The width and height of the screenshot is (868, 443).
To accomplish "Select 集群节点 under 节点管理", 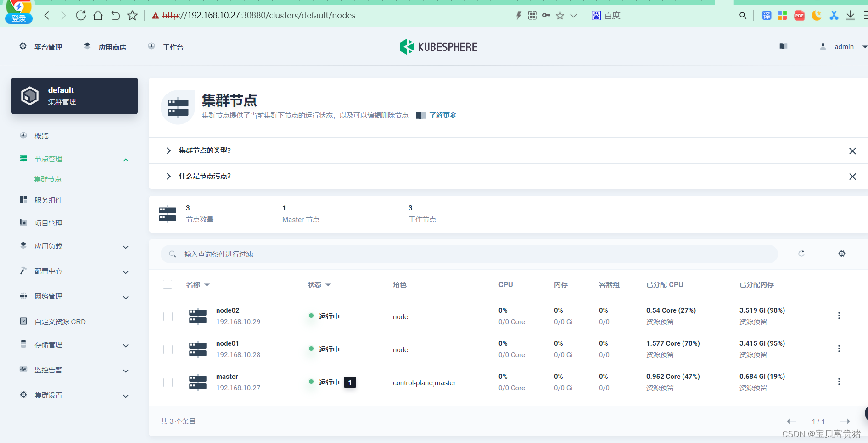I will tap(48, 179).
